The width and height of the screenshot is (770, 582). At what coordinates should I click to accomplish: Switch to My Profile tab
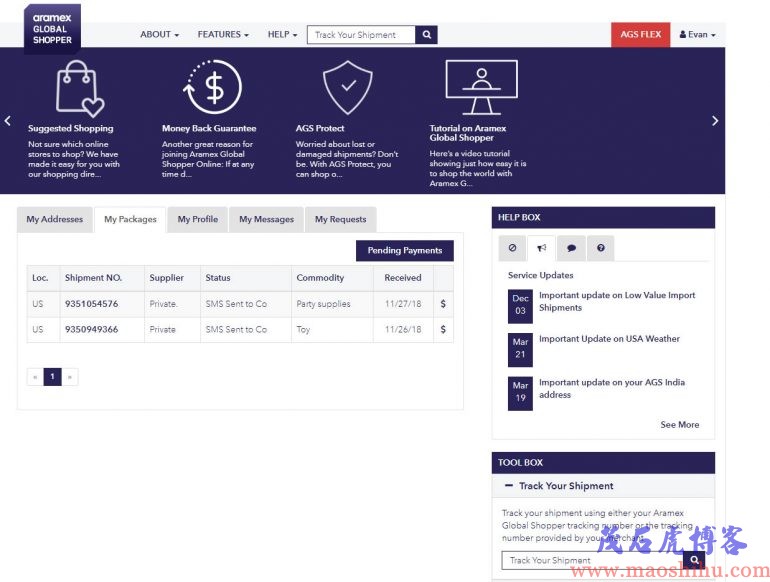[197, 219]
